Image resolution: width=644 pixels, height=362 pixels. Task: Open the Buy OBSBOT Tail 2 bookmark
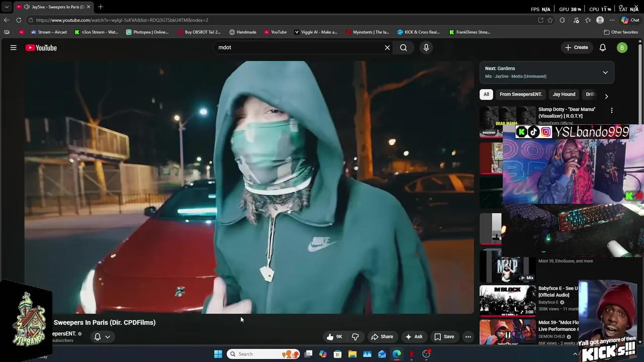pos(199,32)
